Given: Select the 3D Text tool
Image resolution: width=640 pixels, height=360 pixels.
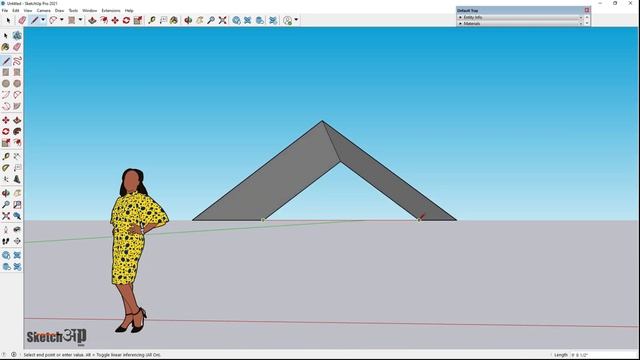Looking at the screenshot, I should [17, 179].
